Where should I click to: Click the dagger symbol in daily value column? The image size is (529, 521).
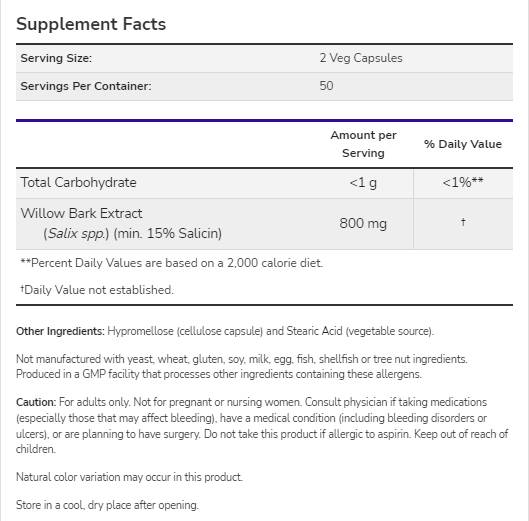(x=463, y=222)
